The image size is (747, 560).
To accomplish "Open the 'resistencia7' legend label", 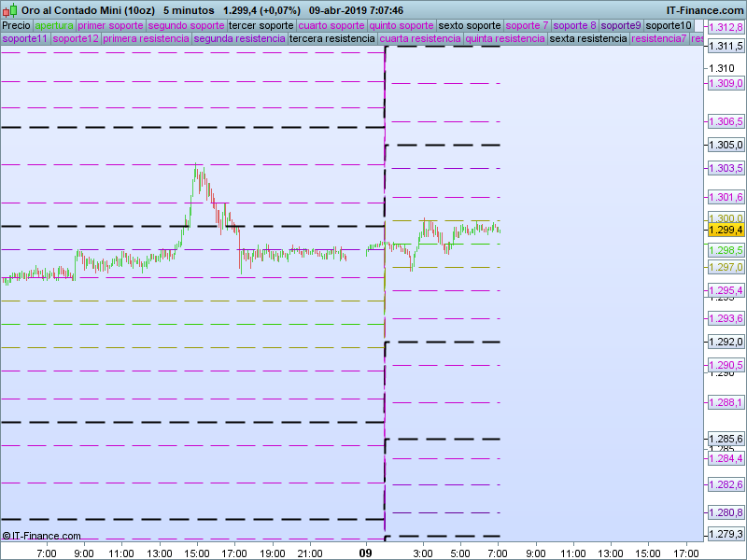I will pos(659,39).
